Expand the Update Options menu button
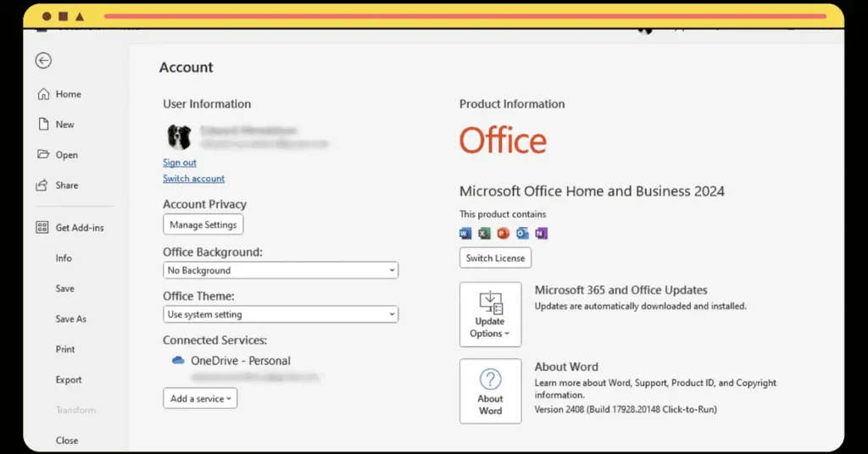Image resolution: width=868 pixels, height=454 pixels. point(491,314)
